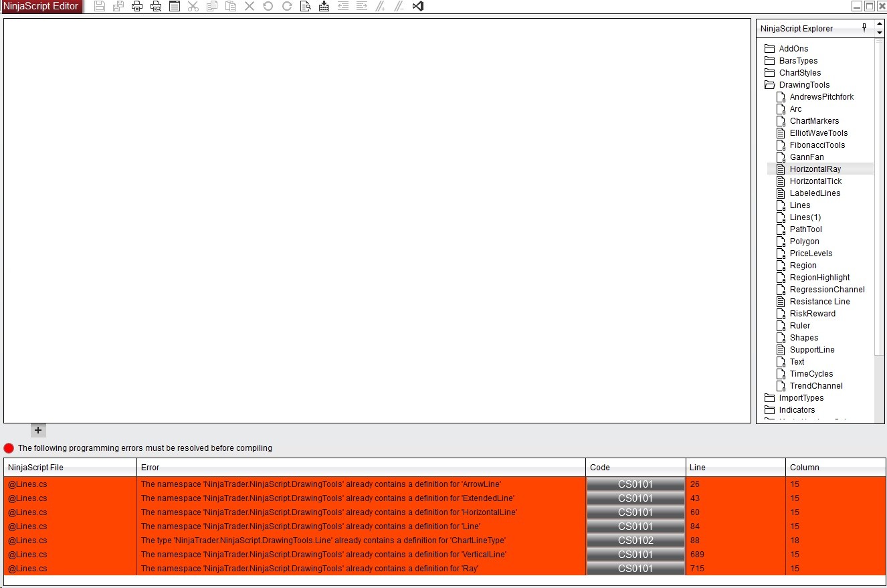Select the 'ChartLineType' error message text
The height and width of the screenshot is (588, 887).
[x=324, y=541]
